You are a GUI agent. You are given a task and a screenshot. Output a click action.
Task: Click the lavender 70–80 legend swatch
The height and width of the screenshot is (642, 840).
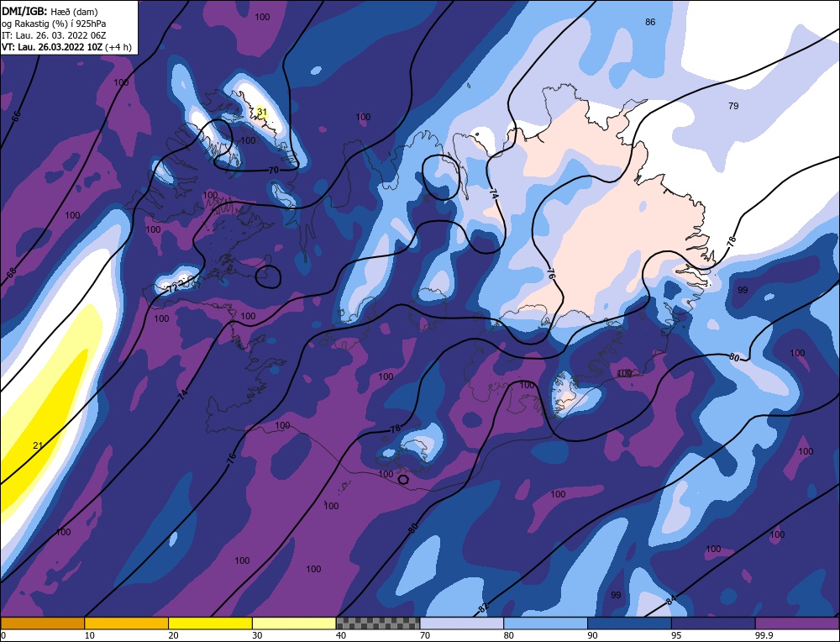click(x=462, y=624)
